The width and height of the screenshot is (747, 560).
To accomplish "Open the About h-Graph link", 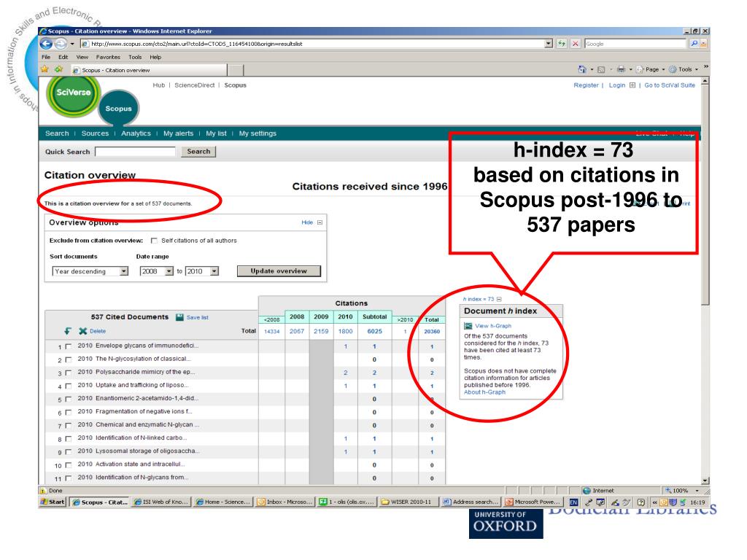I will pyautogui.click(x=484, y=392).
